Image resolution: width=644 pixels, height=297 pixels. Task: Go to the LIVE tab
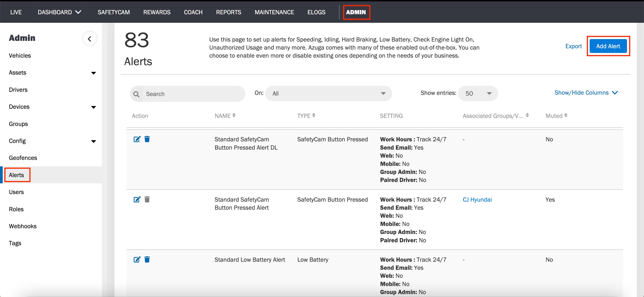16,12
